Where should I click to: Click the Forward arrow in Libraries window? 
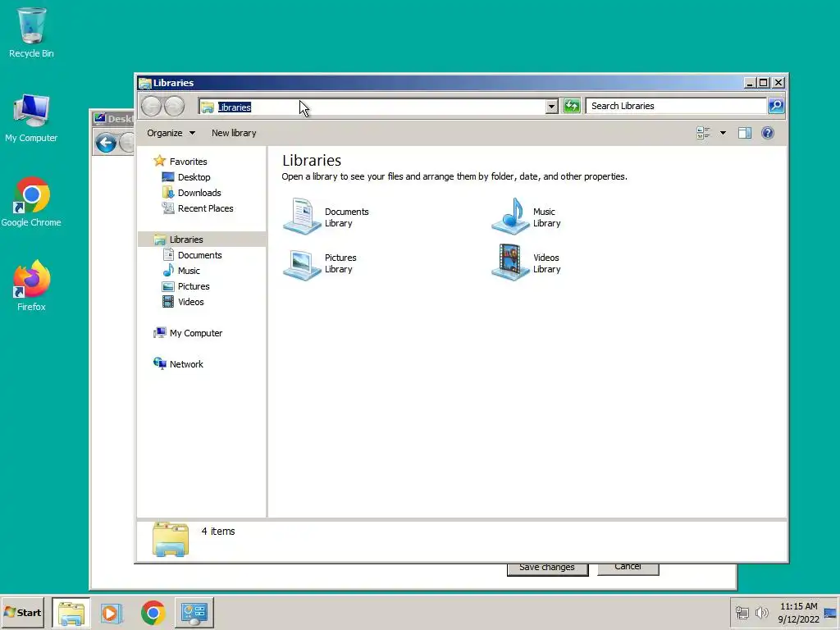[x=174, y=106]
